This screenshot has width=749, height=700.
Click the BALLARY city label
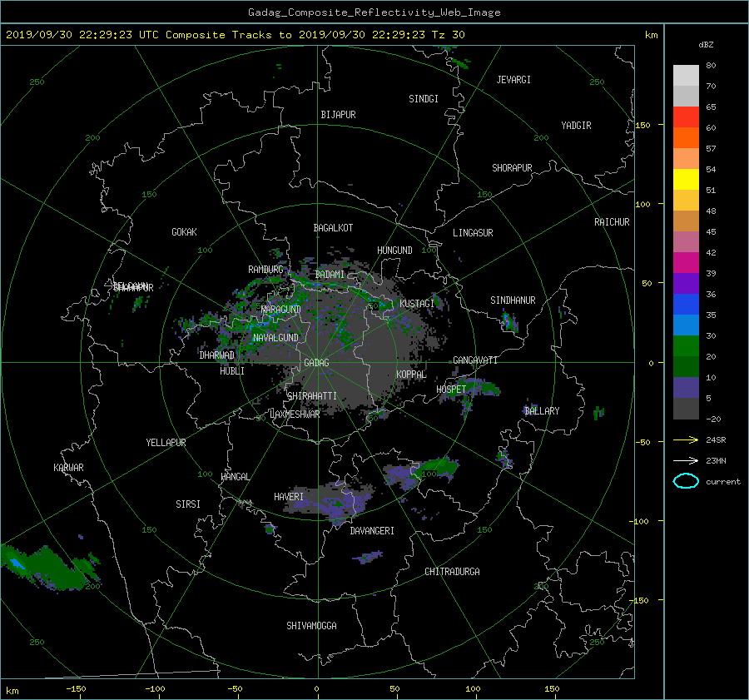coord(542,411)
